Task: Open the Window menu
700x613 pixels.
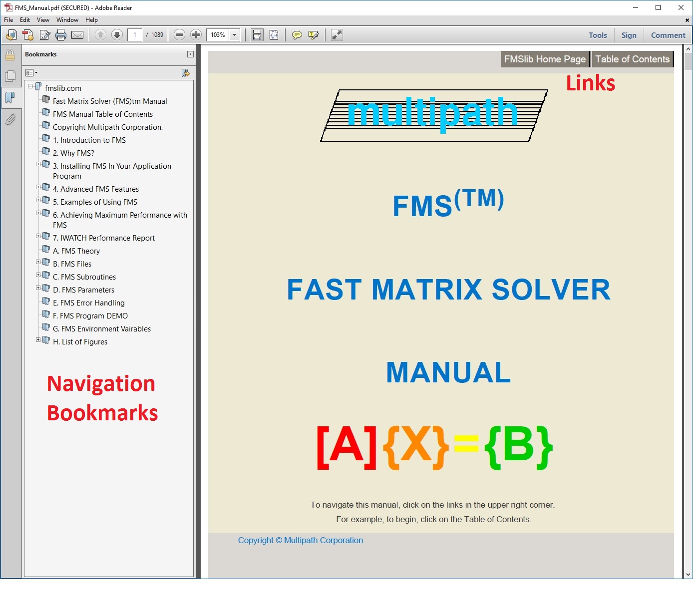Action: point(67,20)
